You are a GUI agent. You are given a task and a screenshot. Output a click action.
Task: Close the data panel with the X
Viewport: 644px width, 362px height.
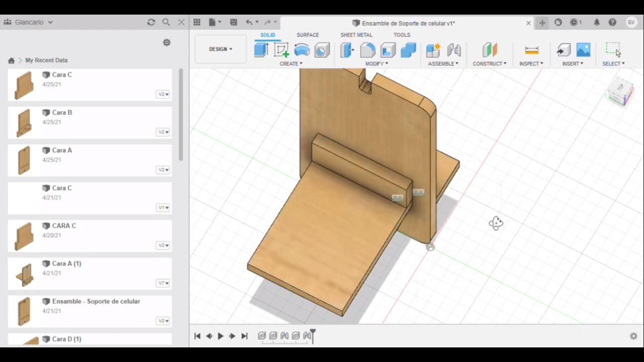tap(181, 22)
